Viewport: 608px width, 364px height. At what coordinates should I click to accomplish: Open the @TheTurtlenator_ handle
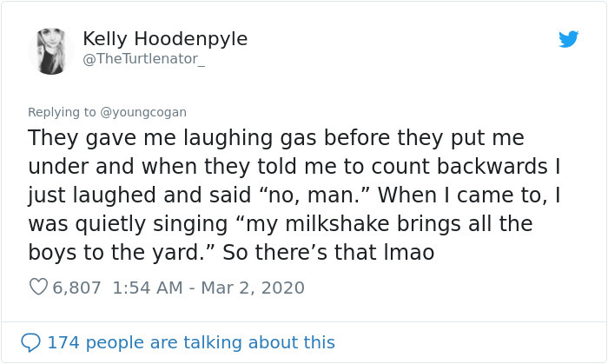coord(145,59)
